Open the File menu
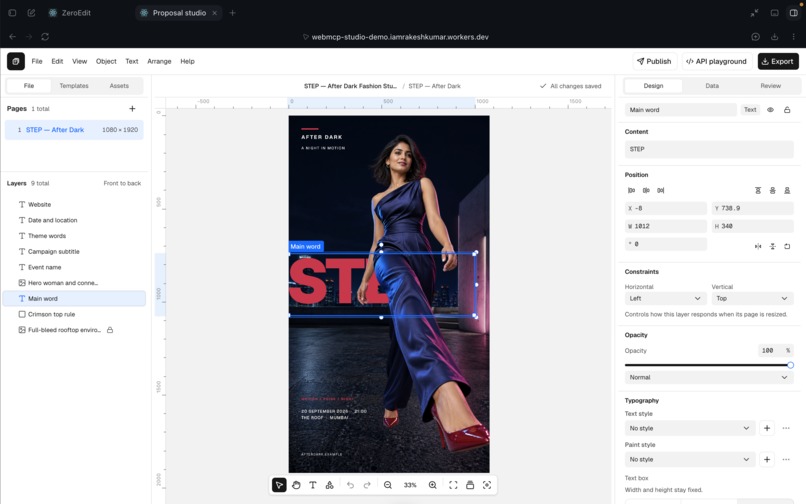Image resolution: width=806 pixels, height=504 pixels. pyautogui.click(x=37, y=61)
